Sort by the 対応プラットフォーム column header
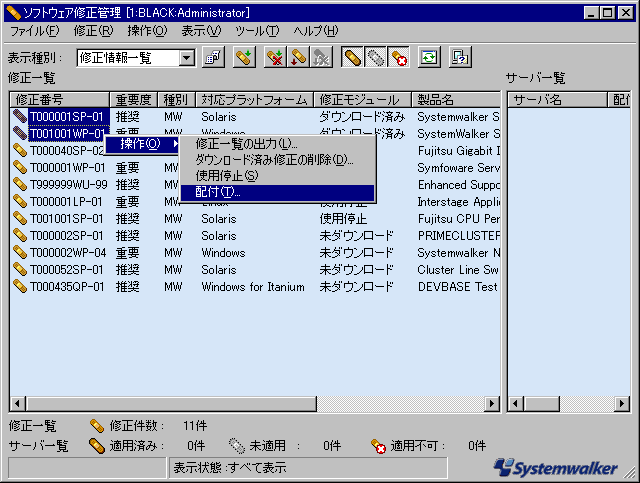640x483 pixels. [254, 99]
